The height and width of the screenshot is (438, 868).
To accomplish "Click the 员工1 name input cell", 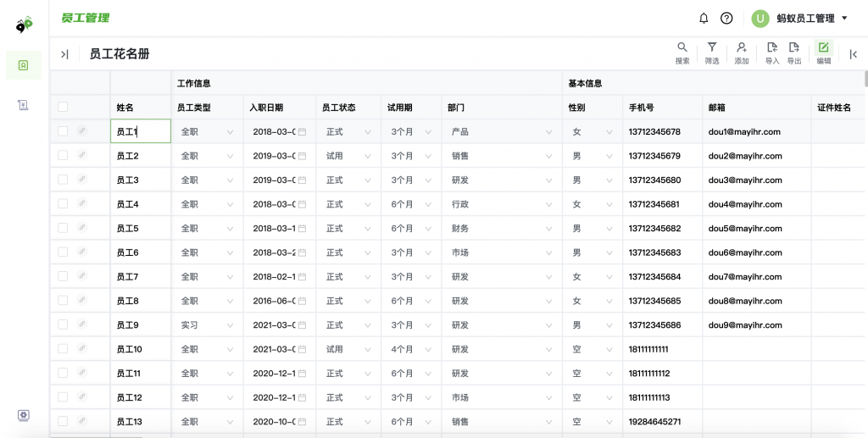I will pyautogui.click(x=141, y=131).
